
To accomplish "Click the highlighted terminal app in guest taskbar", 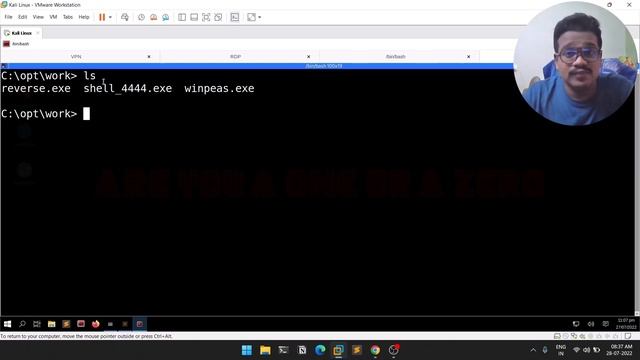I will pyautogui.click(x=140, y=324).
